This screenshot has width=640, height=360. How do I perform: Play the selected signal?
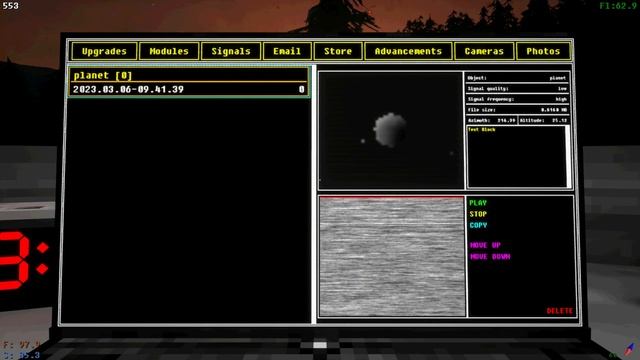(478, 203)
